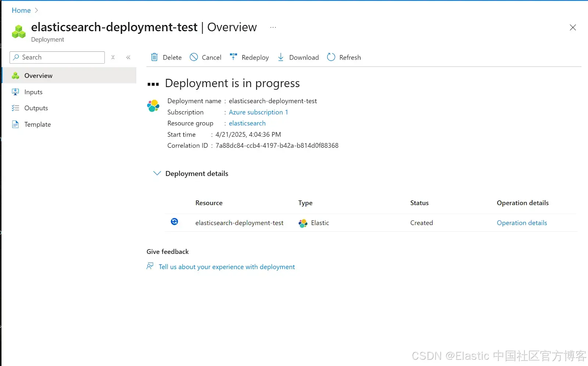The height and width of the screenshot is (366, 588).
Task: Click the magnifier icon in the search box
Action: (x=16, y=57)
